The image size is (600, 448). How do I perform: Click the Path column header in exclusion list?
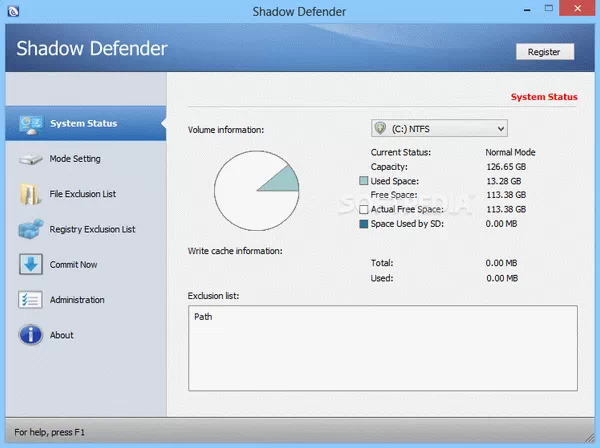click(x=203, y=317)
